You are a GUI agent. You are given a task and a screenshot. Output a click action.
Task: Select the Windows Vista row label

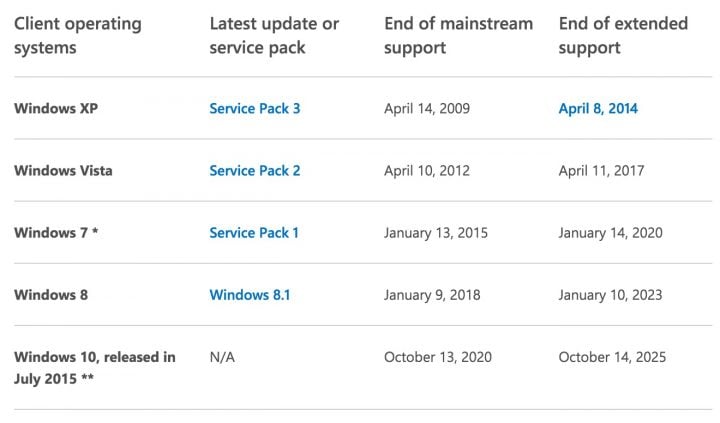pyautogui.click(x=63, y=171)
